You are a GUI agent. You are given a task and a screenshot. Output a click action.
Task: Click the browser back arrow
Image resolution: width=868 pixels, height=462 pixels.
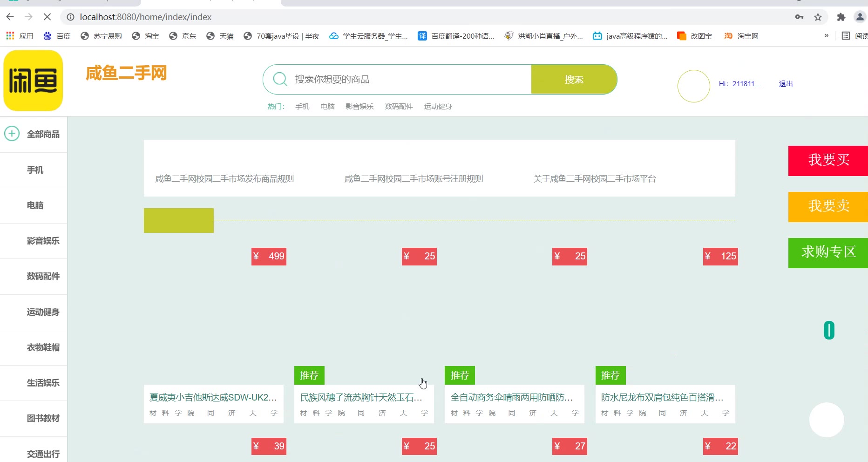(10, 17)
